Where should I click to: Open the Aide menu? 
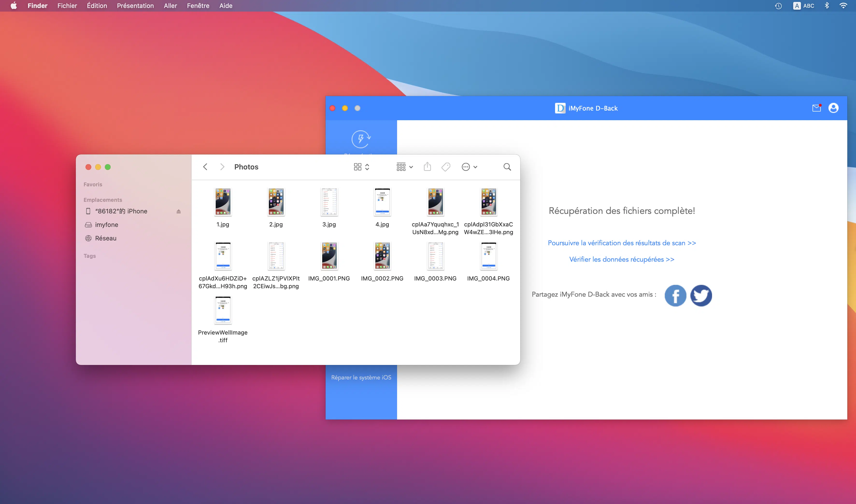coord(226,6)
